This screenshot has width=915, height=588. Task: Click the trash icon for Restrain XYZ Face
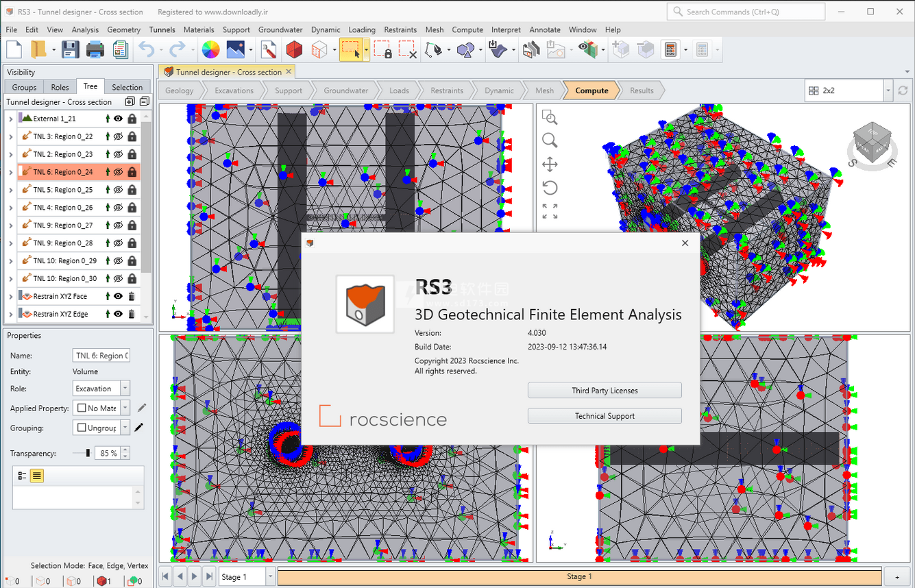[x=132, y=296]
